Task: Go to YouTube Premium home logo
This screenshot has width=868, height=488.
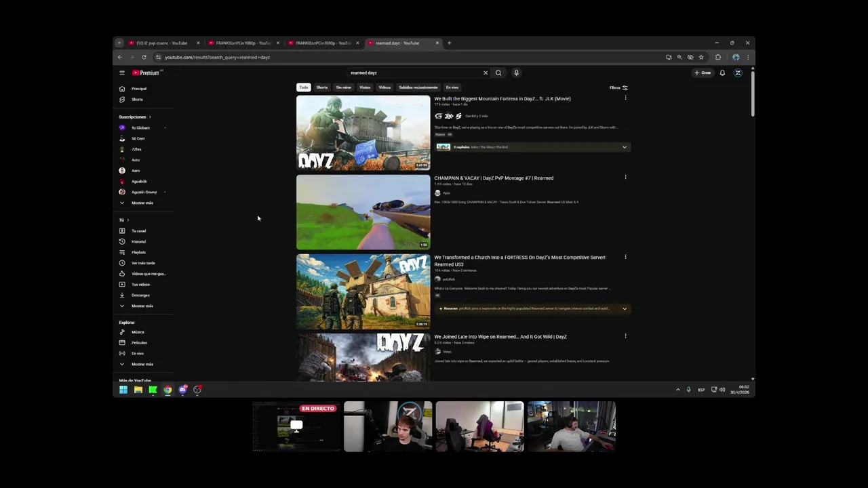Action: [146, 73]
